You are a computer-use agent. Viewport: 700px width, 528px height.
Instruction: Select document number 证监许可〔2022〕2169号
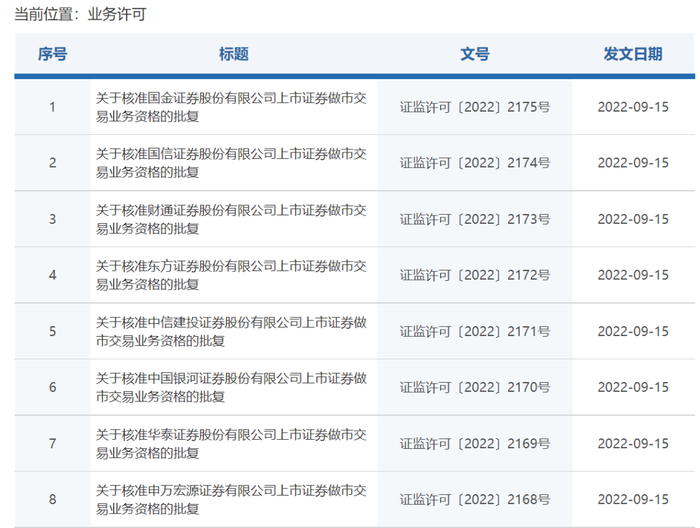click(x=475, y=443)
